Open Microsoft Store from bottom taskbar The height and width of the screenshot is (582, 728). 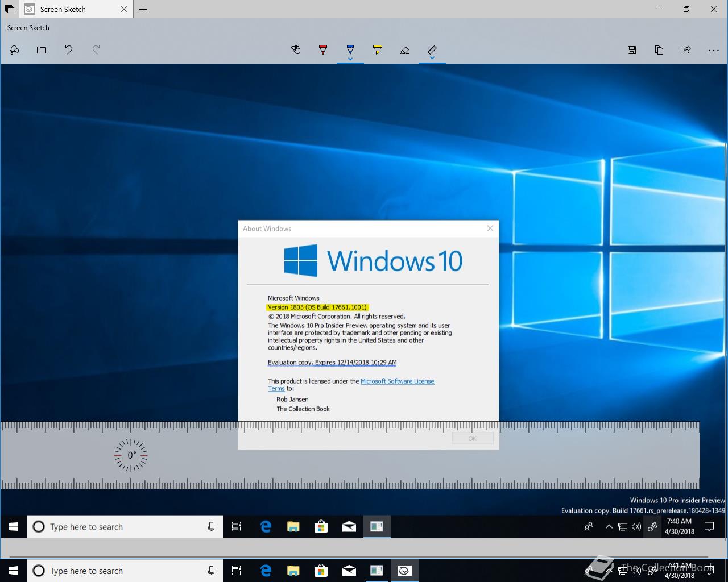[321, 571]
